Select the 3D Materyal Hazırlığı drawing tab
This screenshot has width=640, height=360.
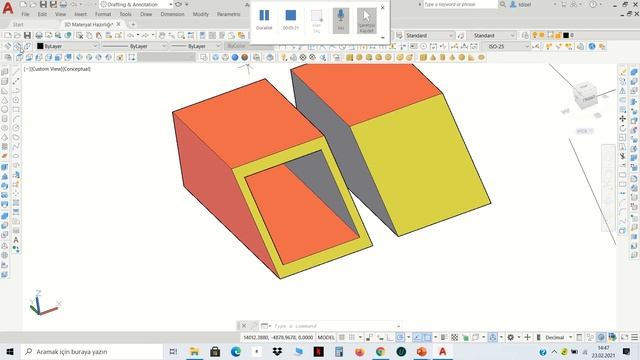click(x=88, y=25)
